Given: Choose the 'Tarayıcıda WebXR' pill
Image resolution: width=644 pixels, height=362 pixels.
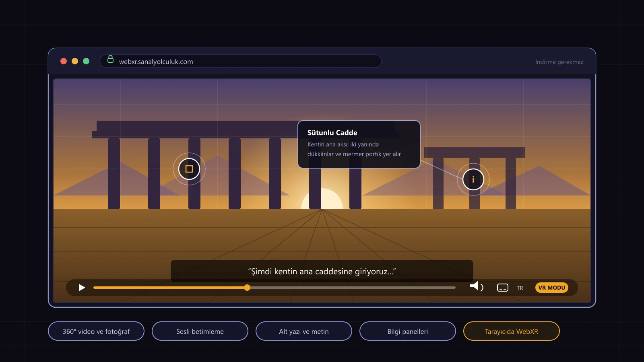Looking at the screenshot, I should pyautogui.click(x=512, y=331).
